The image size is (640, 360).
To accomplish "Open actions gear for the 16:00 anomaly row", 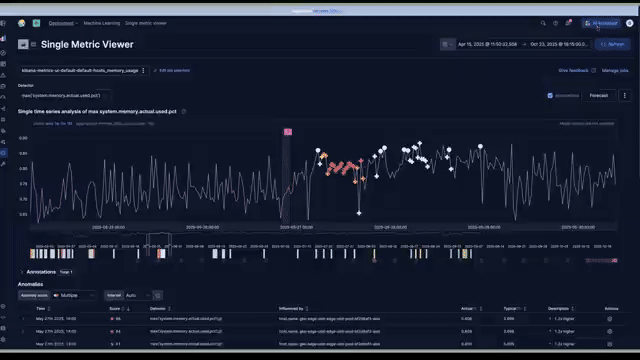I will 609,319.
